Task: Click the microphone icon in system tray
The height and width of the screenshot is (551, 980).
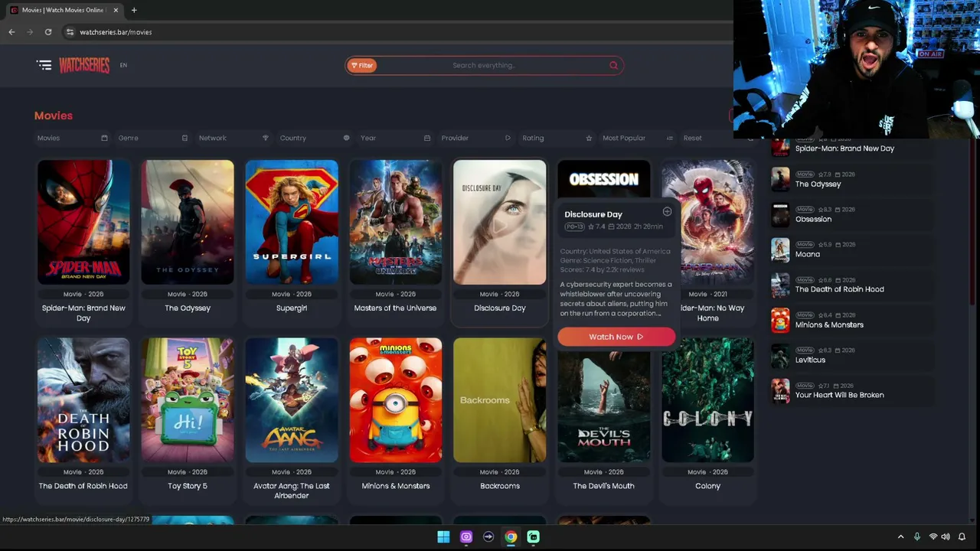Action: coord(917,537)
